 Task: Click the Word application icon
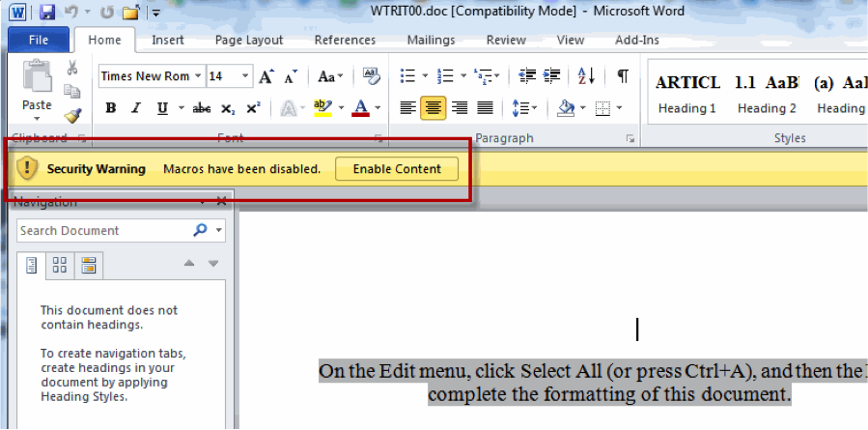17,12
